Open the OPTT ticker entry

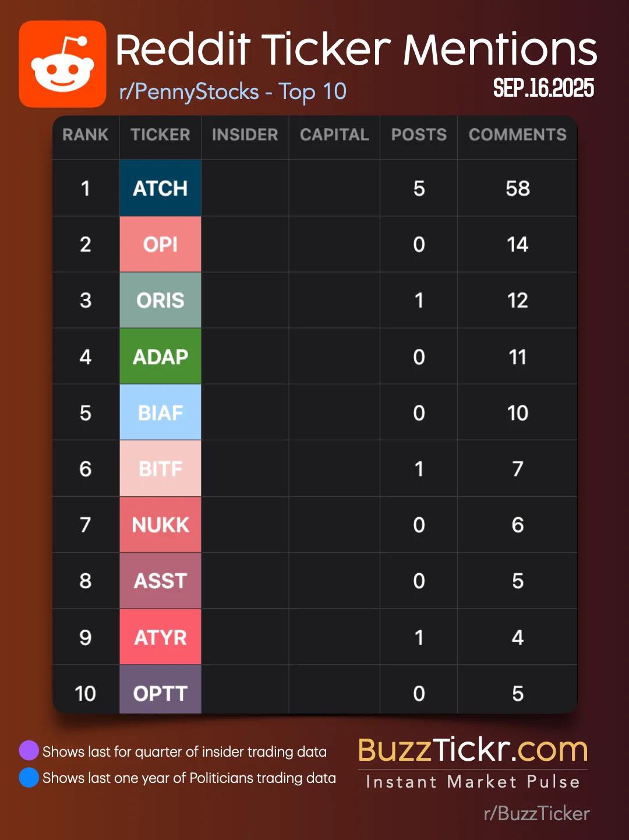pyautogui.click(x=160, y=692)
